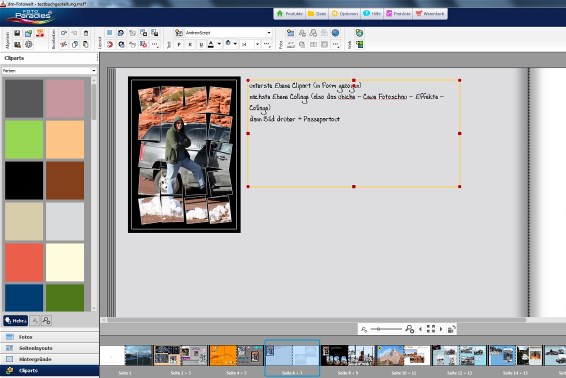Go to next page arrow
Screen dimensions: 566x378
tap(441, 329)
